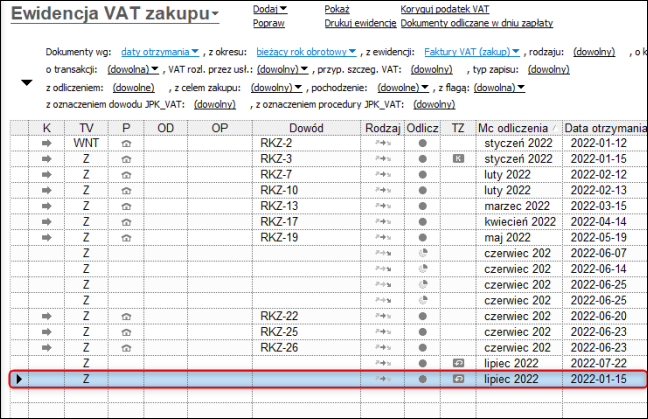Click the Odlicz dot in the RKZ-17 row
648x419 pixels.
coord(422,222)
